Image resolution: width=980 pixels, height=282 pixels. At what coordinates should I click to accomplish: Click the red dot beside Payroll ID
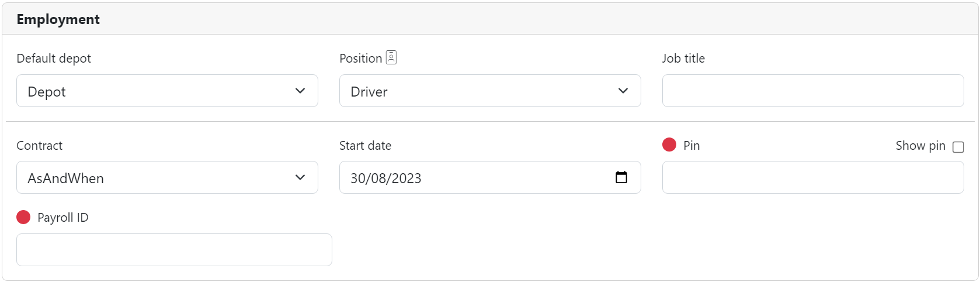click(23, 217)
